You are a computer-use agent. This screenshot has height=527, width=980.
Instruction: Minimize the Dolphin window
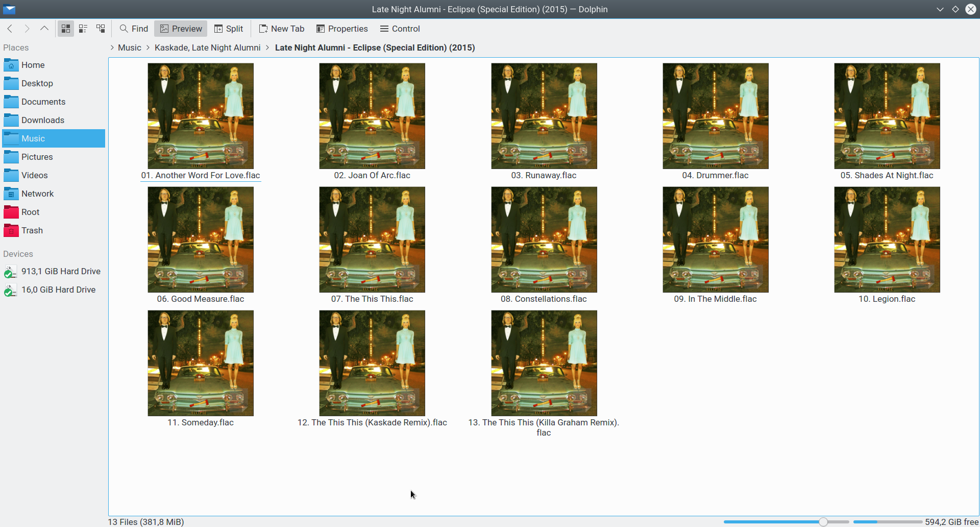click(940, 9)
